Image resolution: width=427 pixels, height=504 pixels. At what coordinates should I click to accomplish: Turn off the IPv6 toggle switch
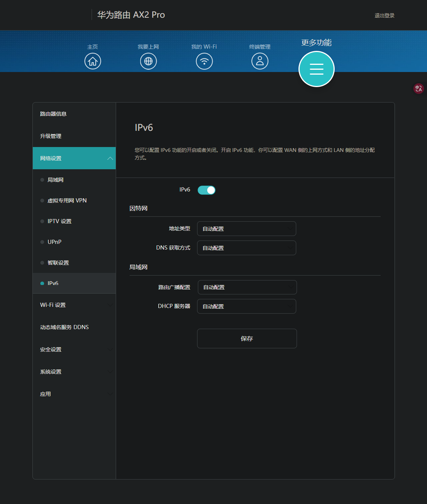[207, 190]
